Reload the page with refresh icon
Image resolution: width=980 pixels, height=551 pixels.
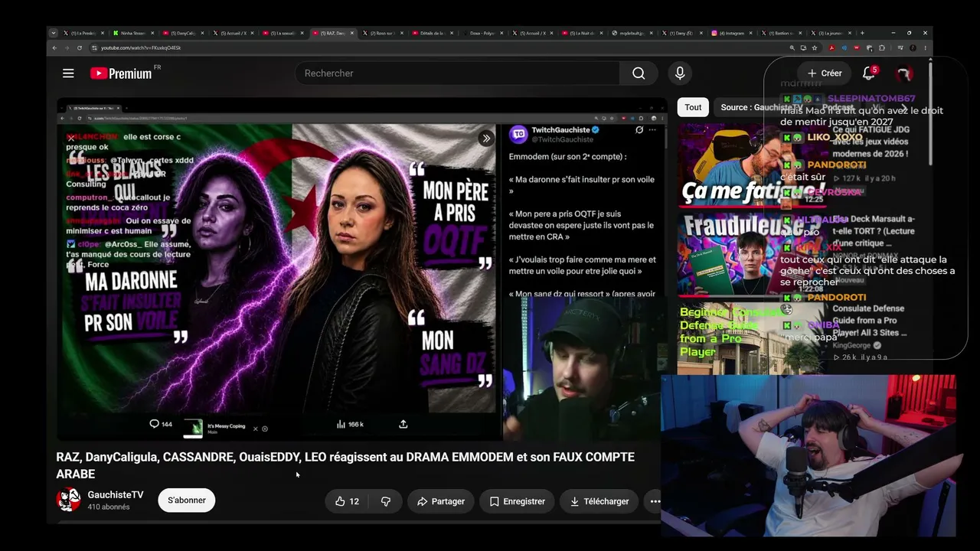pos(79,47)
